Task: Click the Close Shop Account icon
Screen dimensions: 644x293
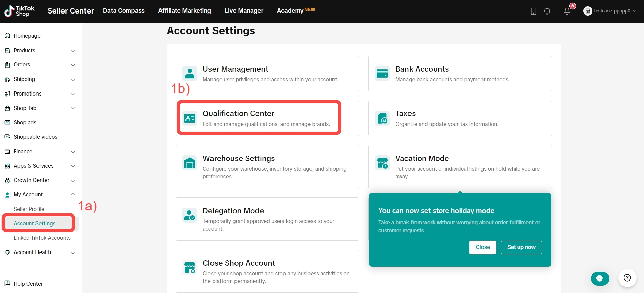Action: point(190,268)
